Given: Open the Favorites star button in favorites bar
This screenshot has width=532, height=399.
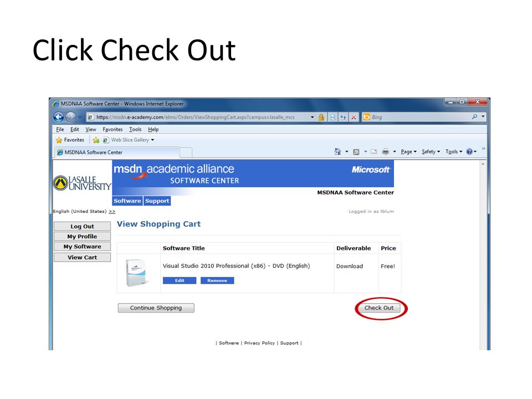Looking at the screenshot, I should 70,140.
